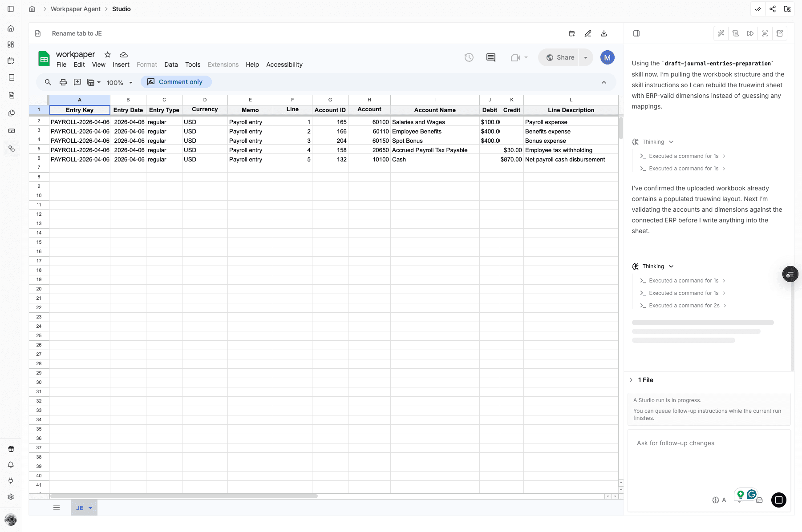The height and width of the screenshot is (532, 802).
Task: Open the filter views table dropdown
Action: pos(93,82)
